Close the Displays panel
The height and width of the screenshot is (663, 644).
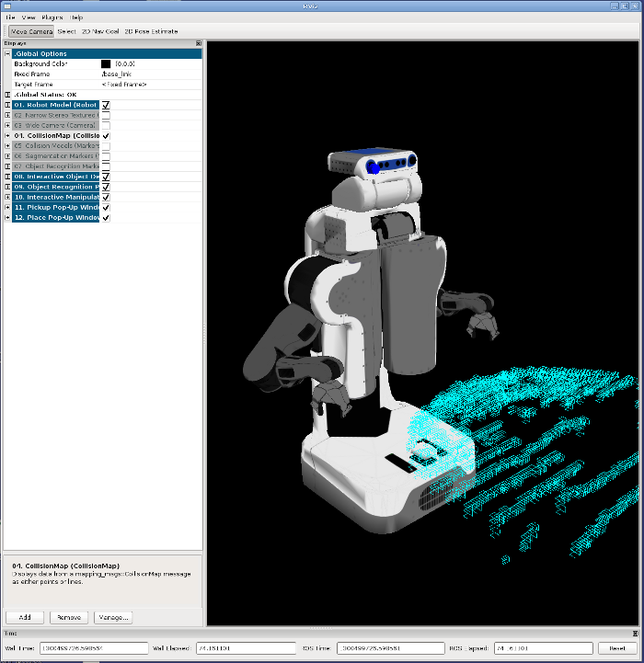[198, 43]
